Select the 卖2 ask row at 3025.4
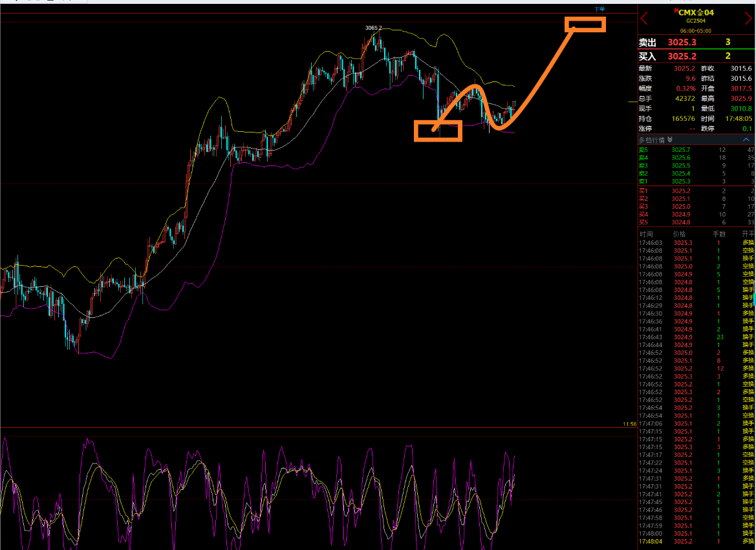This screenshot has height=550, width=756. click(x=697, y=174)
